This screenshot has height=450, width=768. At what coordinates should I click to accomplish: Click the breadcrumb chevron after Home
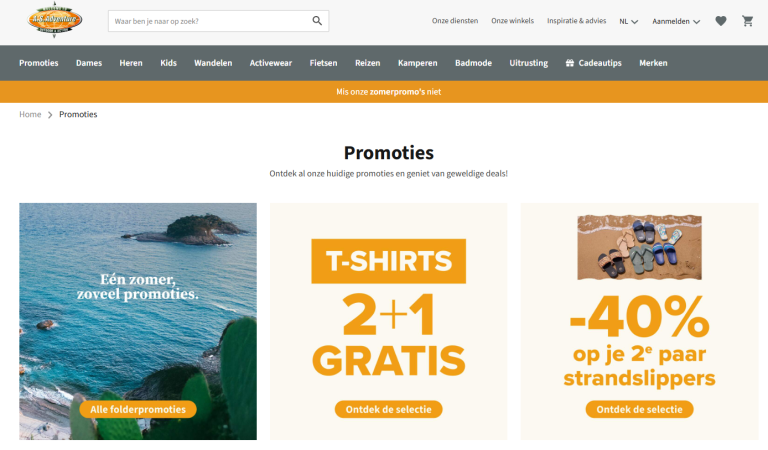50,115
